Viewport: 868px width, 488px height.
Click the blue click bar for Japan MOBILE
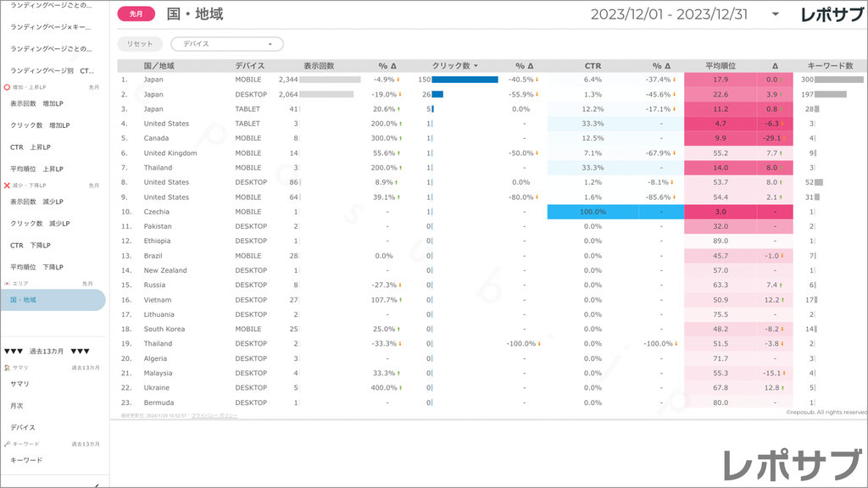pos(465,80)
